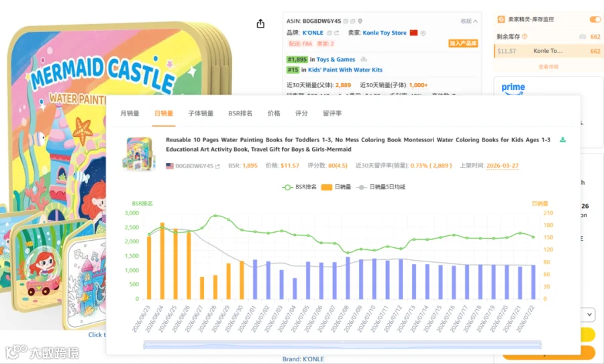Switch to the 月销量 tab
Screen dimensions: 604x364
click(130, 113)
